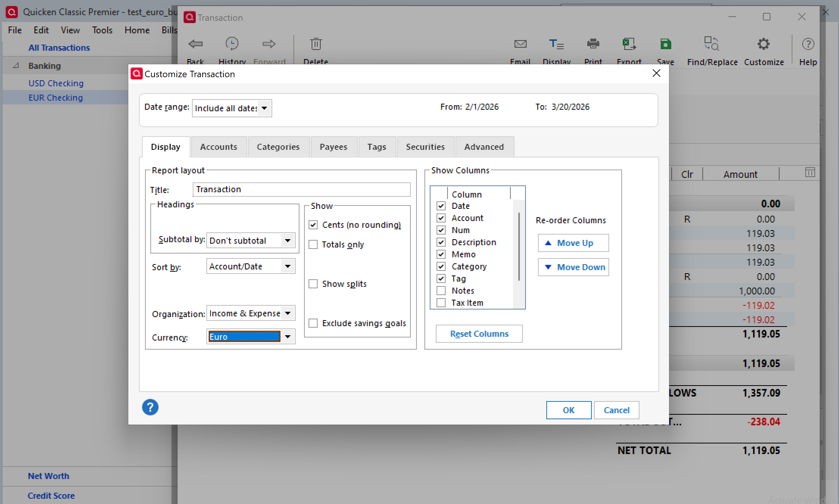Viewport: 839px width, 504px height.
Task: Click inside the report Title field
Action: click(x=301, y=189)
